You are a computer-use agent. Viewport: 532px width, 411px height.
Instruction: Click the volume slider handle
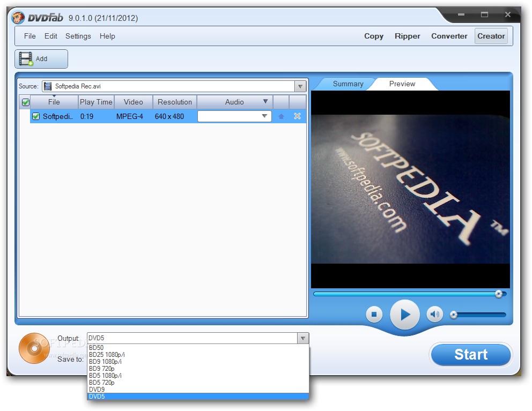click(x=454, y=315)
